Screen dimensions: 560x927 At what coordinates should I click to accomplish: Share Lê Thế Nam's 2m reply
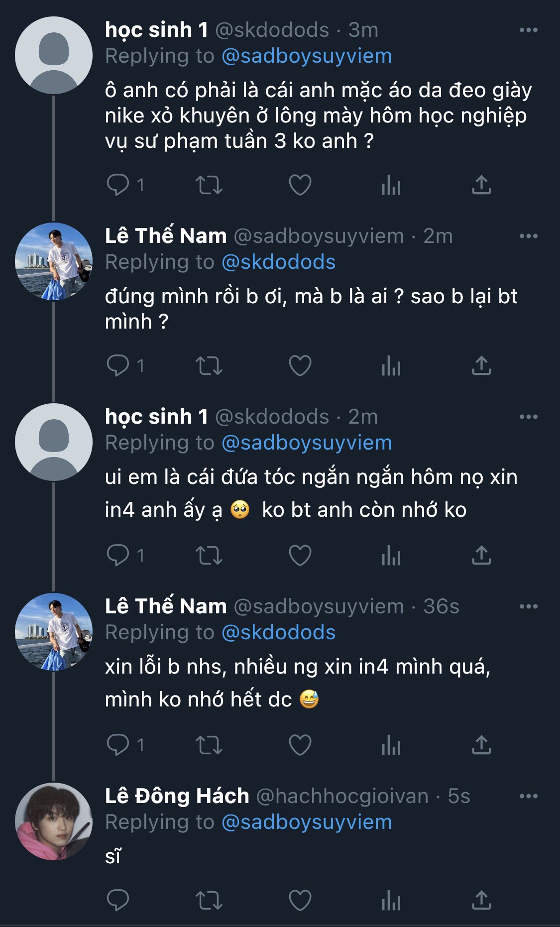pos(481,366)
